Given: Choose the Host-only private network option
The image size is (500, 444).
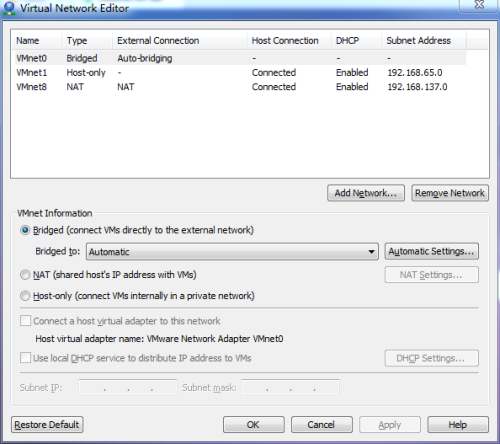Looking at the screenshot, I should 25,296.
